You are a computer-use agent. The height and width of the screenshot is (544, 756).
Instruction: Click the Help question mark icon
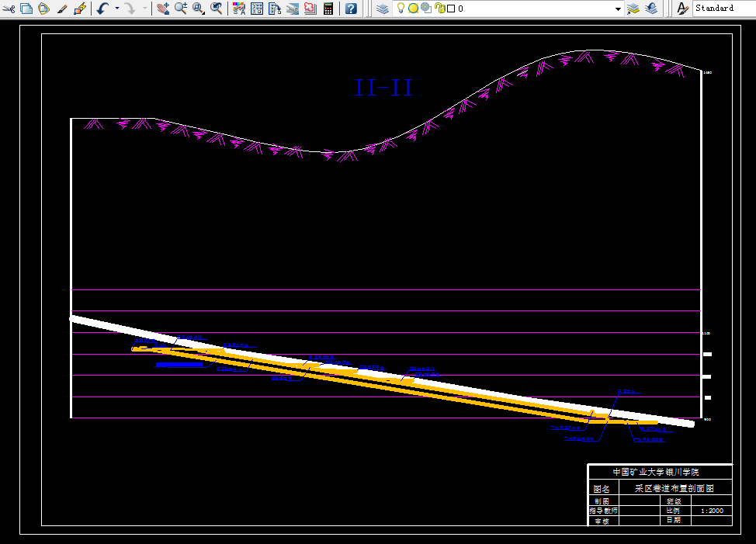point(351,9)
